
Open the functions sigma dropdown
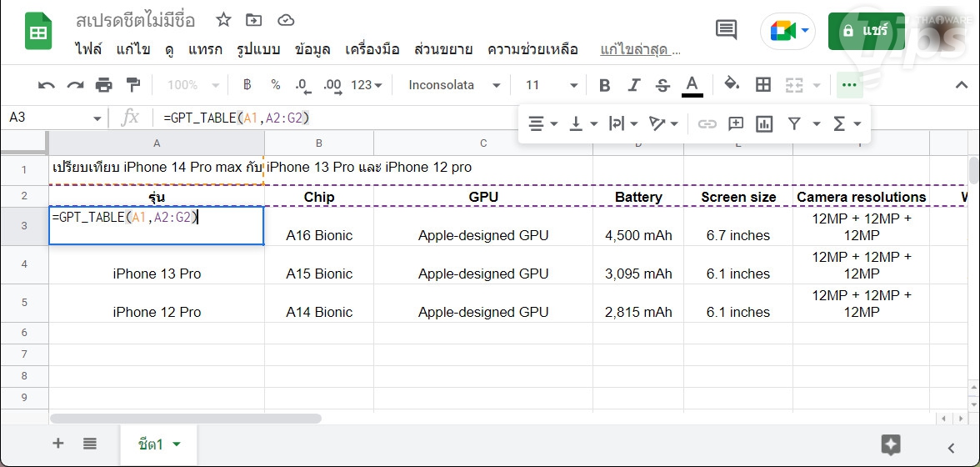[x=847, y=123]
